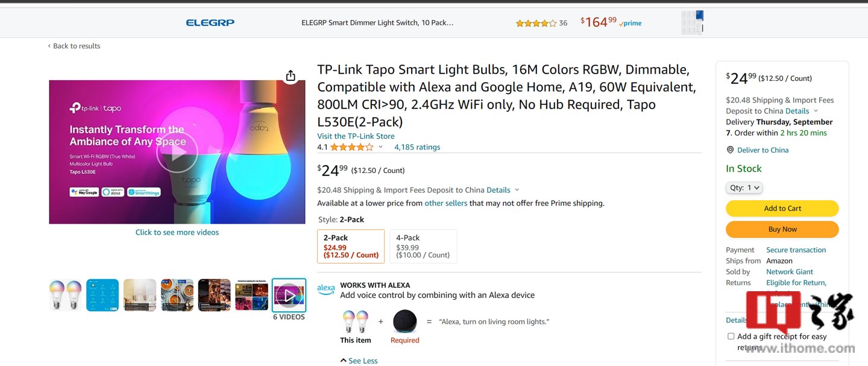Select the 2-Pack style option
This screenshot has width=868, height=366.
coord(351,246)
